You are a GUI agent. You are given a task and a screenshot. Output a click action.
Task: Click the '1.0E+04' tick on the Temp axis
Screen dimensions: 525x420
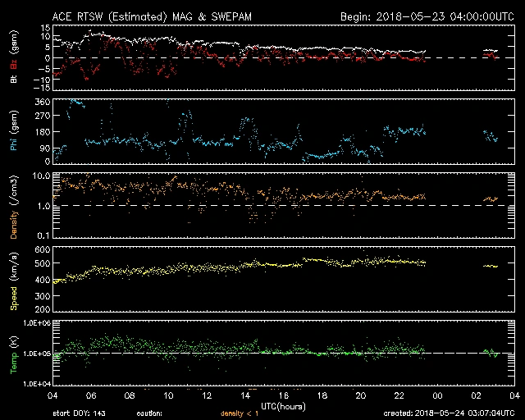tap(37, 383)
